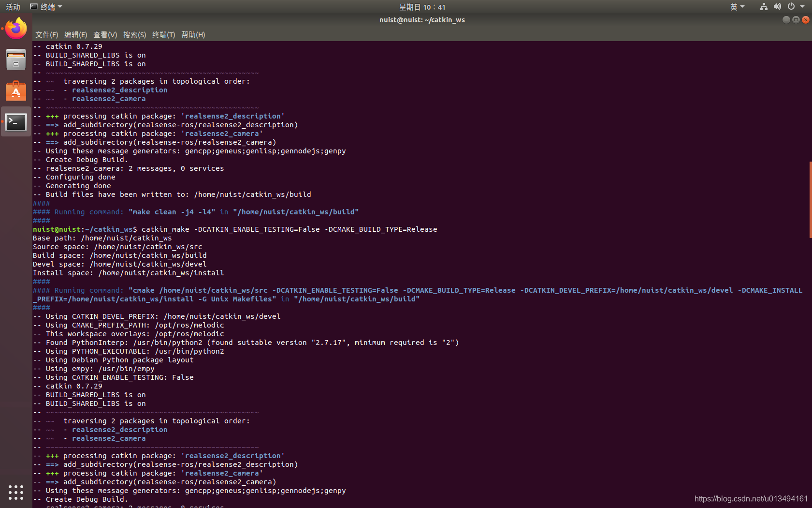This screenshot has width=812, height=508.
Task: Open the clock showing 星期日 10:41
Action: pos(422,7)
